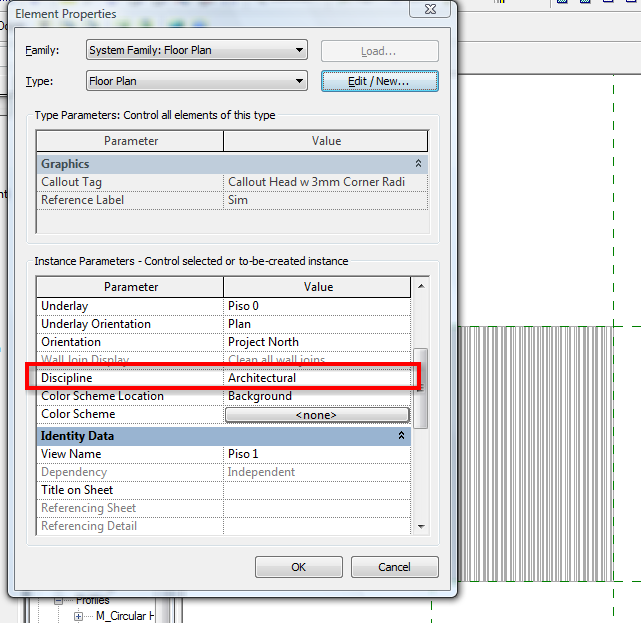
Task: Collapse the Identity Data group
Action: pyautogui.click(x=401, y=436)
